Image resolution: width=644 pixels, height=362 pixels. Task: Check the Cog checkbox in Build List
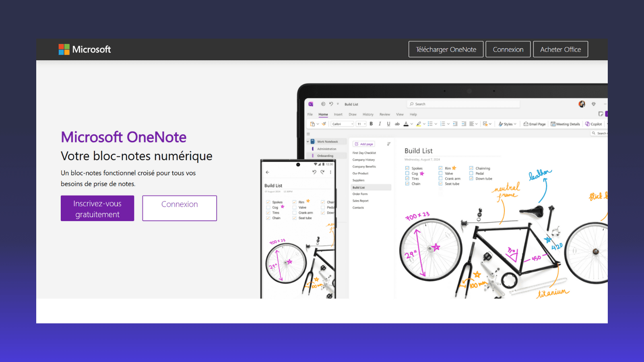(407, 173)
